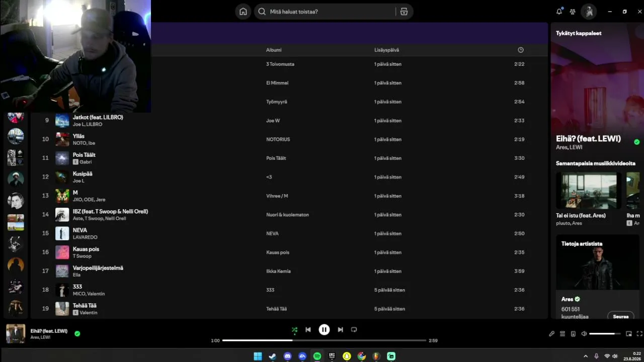
Task: Open Google Chrome from taskbar
Action: (x=361, y=356)
